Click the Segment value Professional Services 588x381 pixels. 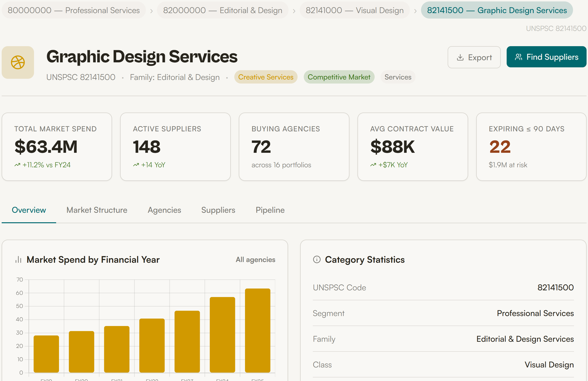click(535, 313)
